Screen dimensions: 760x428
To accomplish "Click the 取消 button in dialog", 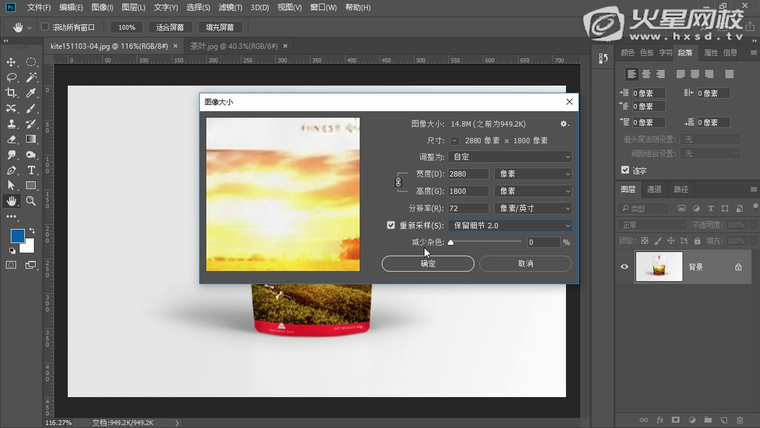I will (525, 263).
